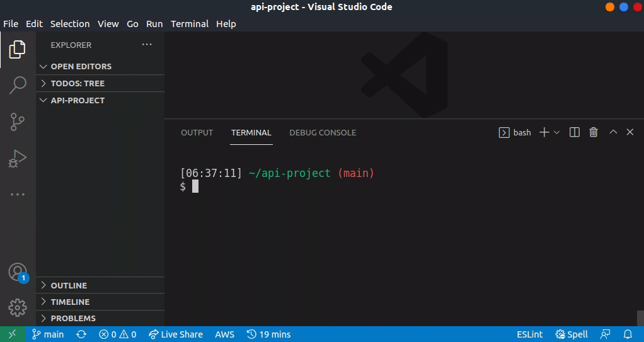The width and height of the screenshot is (644, 342).
Task: Synchronize changes icon in status bar
Action: [x=81, y=334]
